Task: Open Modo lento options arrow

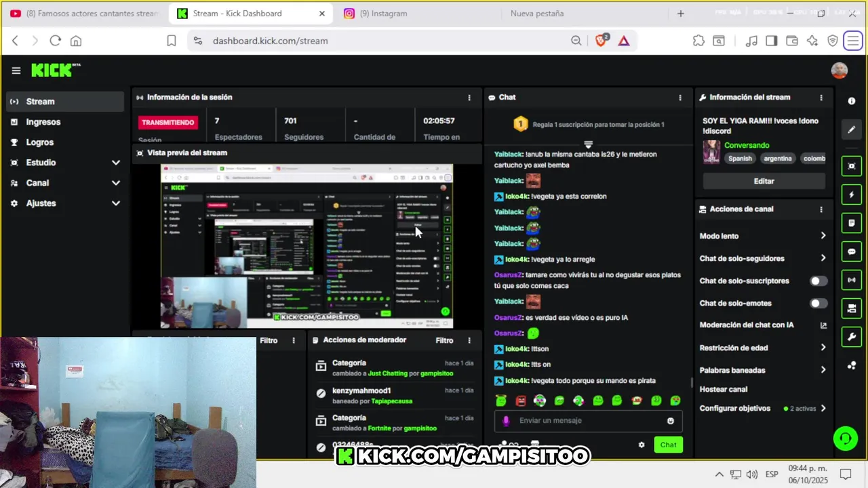Action: pyautogui.click(x=823, y=236)
